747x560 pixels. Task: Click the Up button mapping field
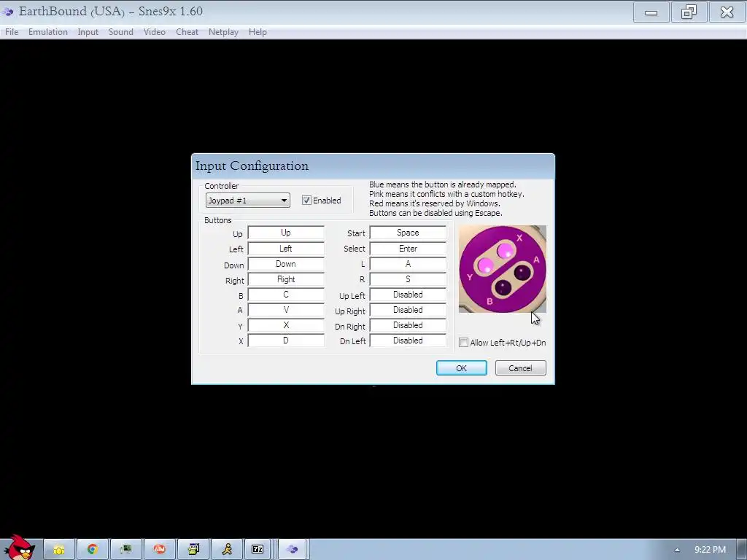coord(286,233)
